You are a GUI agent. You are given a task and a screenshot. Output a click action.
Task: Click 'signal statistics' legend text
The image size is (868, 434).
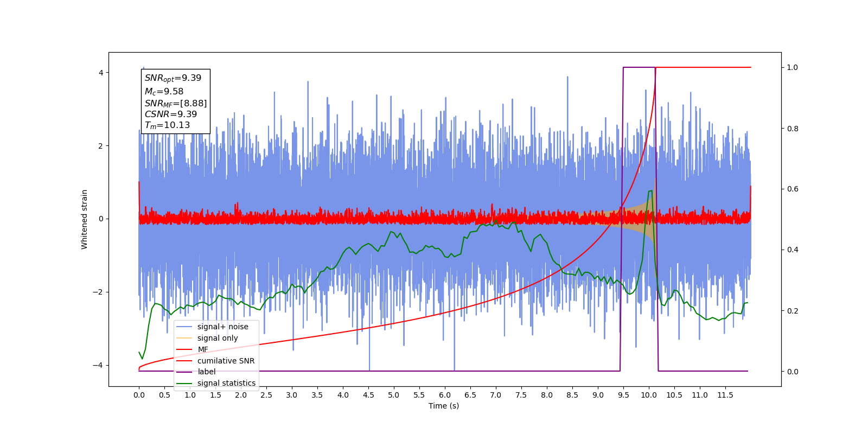(226, 383)
